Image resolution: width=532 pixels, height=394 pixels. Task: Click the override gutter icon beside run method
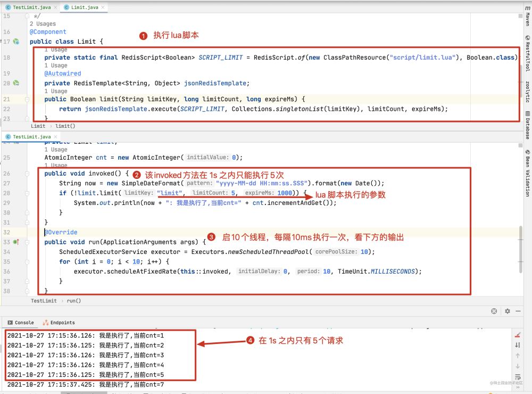(x=16, y=242)
